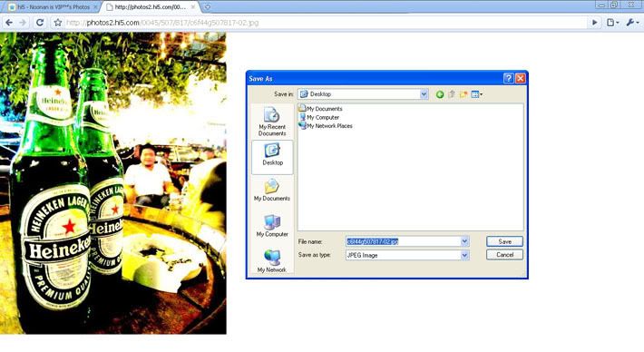The height and width of the screenshot is (352, 644).
Task: Go up one level in Save As dialog
Action: coord(452,94)
